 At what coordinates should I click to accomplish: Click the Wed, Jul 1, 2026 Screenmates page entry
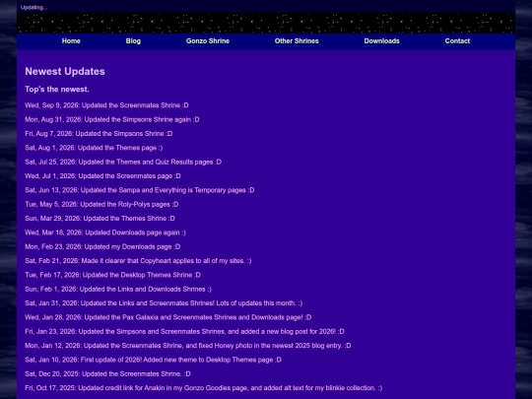click(102, 176)
